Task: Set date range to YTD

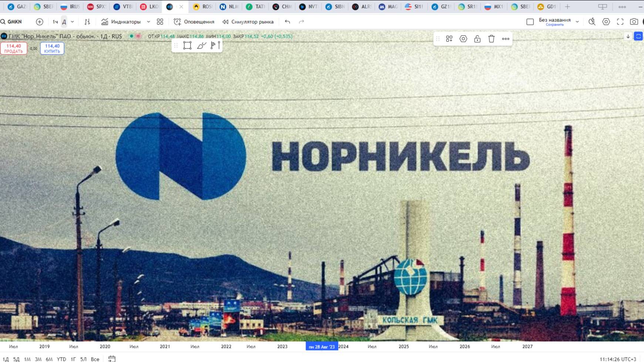Action: click(x=61, y=359)
